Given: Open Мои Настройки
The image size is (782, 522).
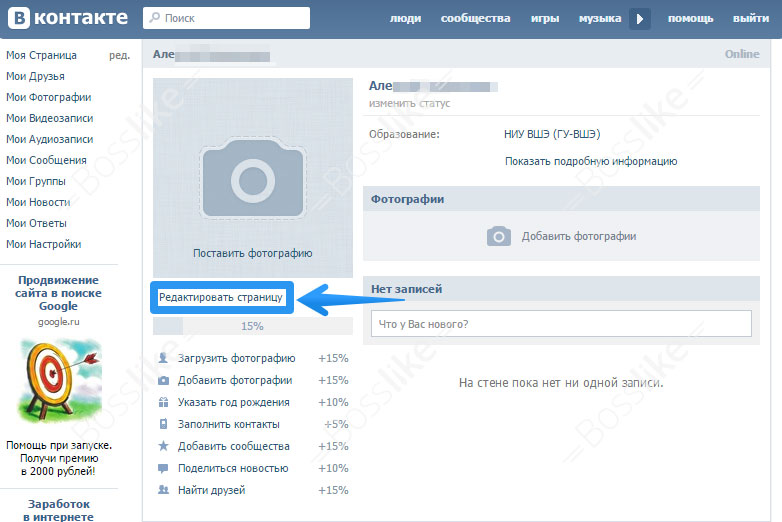Looking at the screenshot, I should (x=43, y=244).
